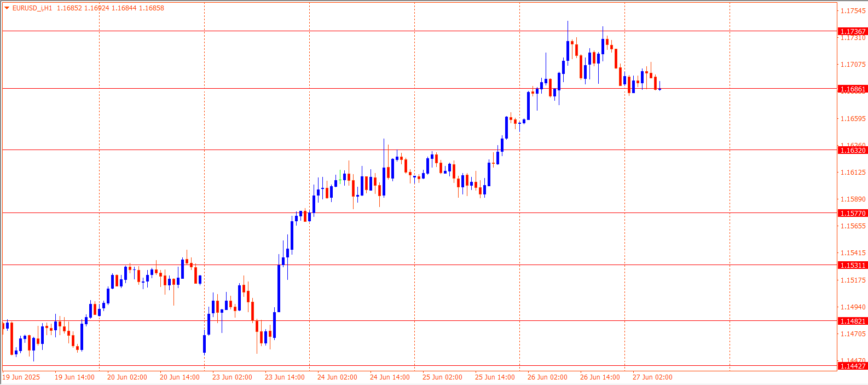Click the 1.16125 price axis label
The height and width of the screenshot is (385, 868).
pyautogui.click(x=853, y=173)
